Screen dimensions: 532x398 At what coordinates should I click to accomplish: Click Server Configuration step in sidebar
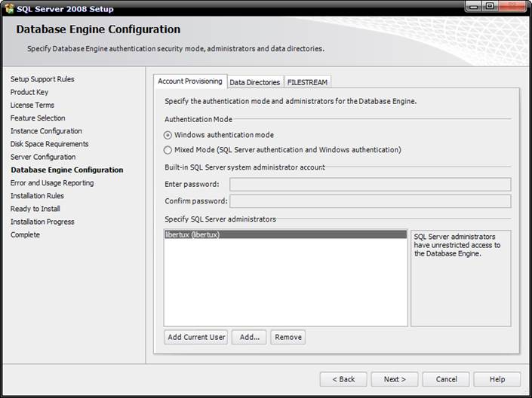tap(43, 157)
